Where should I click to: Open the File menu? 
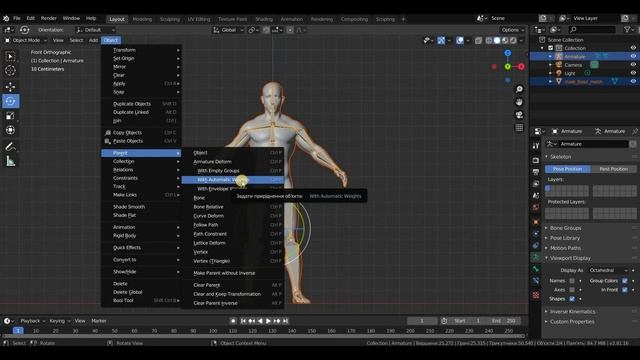point(17,18)
